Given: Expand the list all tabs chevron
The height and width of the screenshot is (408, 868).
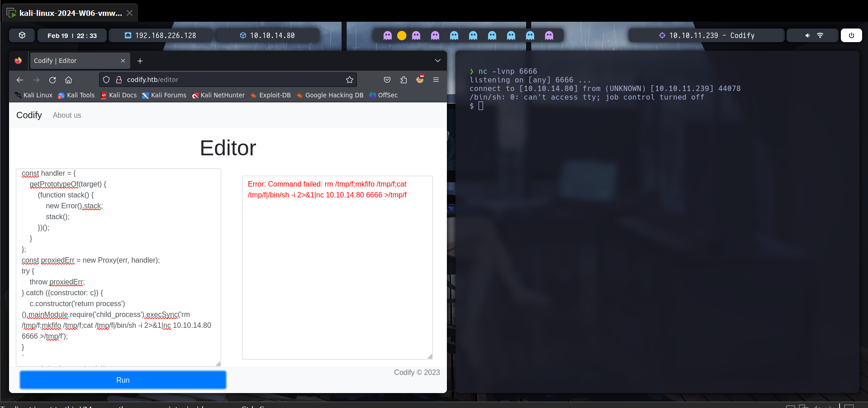Looking at the screenshot, I should 437,61.
